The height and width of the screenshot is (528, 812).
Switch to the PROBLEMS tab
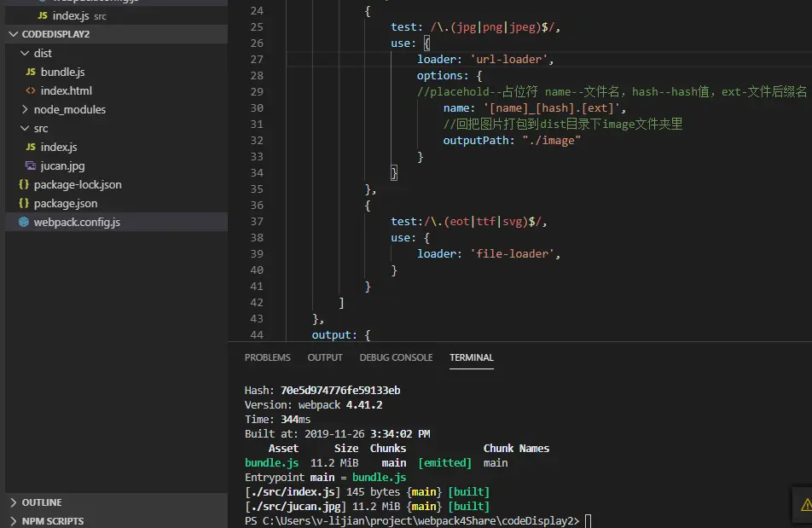(267, 357)
